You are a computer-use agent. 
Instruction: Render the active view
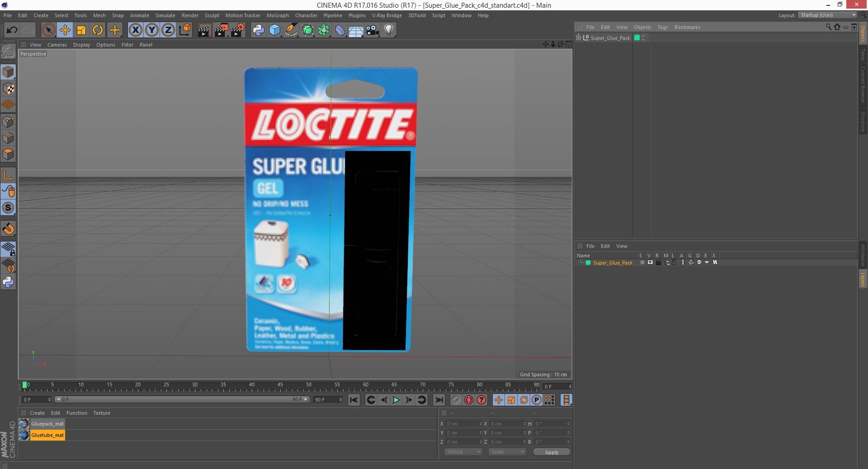(x=204, y=30)
